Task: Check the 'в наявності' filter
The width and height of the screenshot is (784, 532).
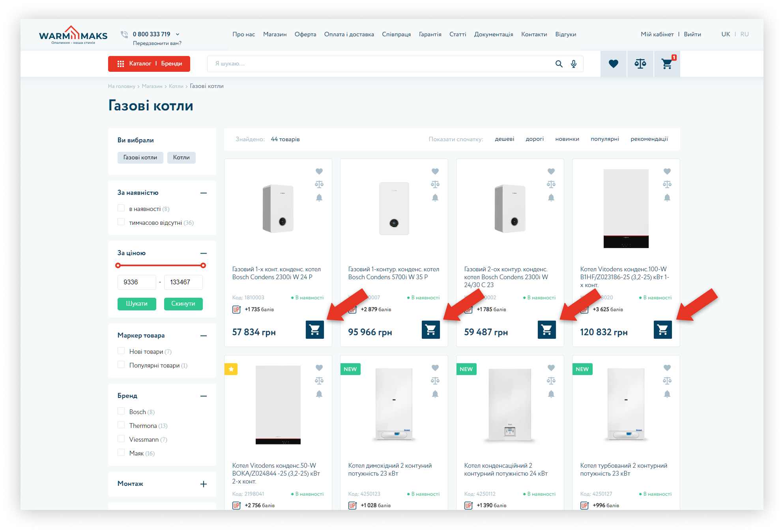Action: coord(121,208)
